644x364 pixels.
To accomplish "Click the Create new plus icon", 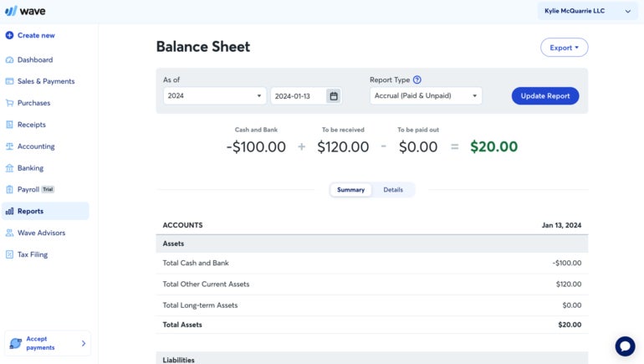I will [9, 35].
